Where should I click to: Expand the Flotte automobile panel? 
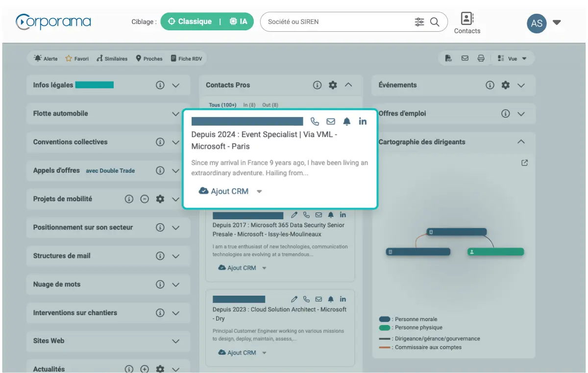point(176,114)
